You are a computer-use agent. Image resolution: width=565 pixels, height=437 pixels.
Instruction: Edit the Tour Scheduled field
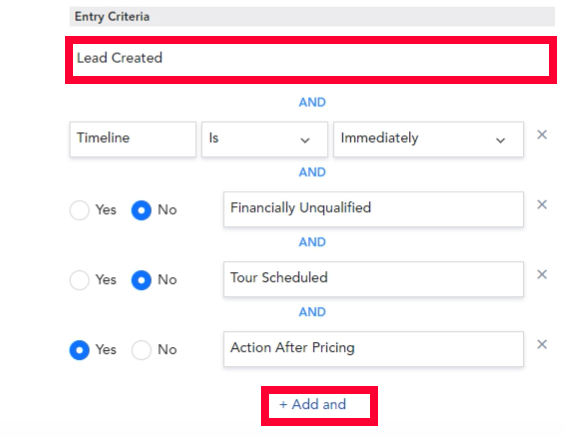373,279
